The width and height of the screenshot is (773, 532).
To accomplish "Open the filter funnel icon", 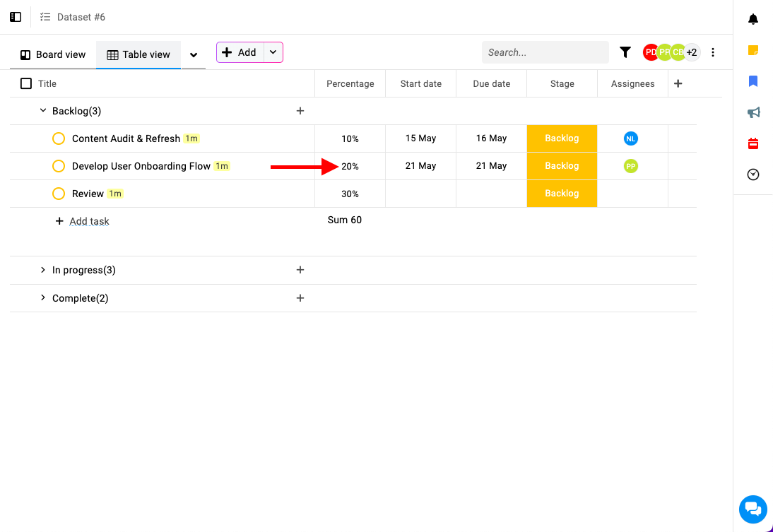I will coord(625,52).
